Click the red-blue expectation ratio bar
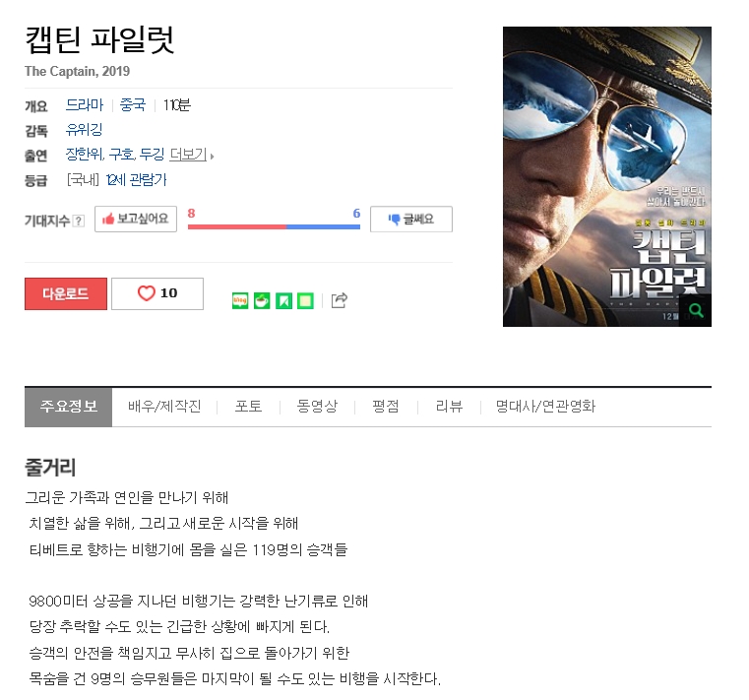This screenshot has height=700, width=749. click(274, 227)
